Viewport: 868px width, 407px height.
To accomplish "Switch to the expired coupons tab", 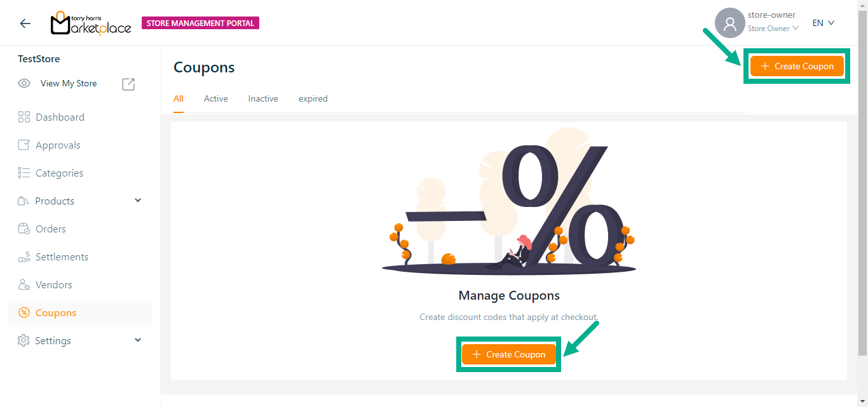I will click(313, 99).
